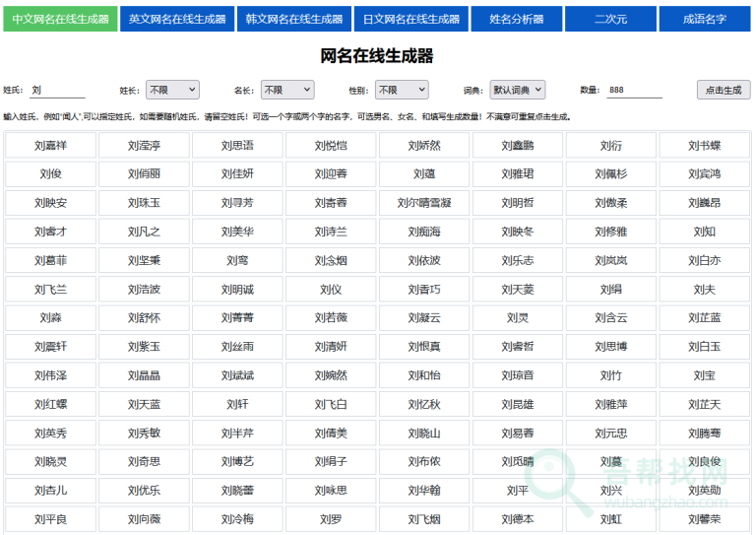Open the 词典 默认词典 dropdown

tap(518, 90)
